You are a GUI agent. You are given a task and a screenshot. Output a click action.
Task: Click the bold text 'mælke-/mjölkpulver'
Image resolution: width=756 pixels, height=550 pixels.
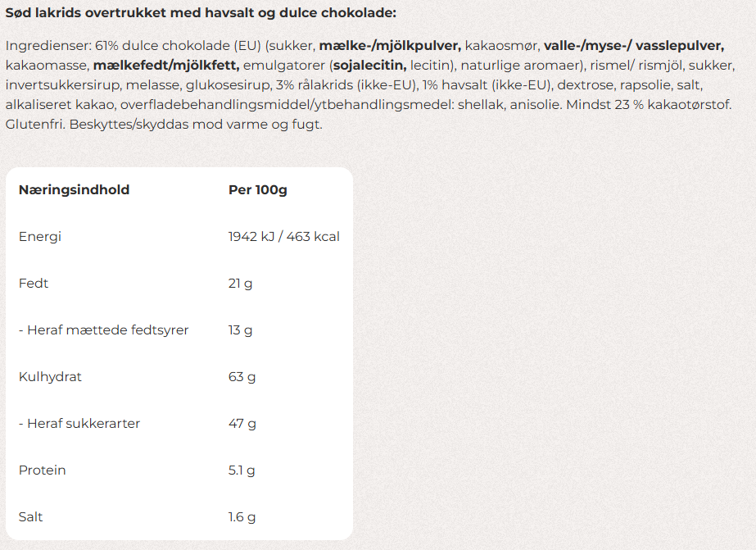[x=390, y=45]
